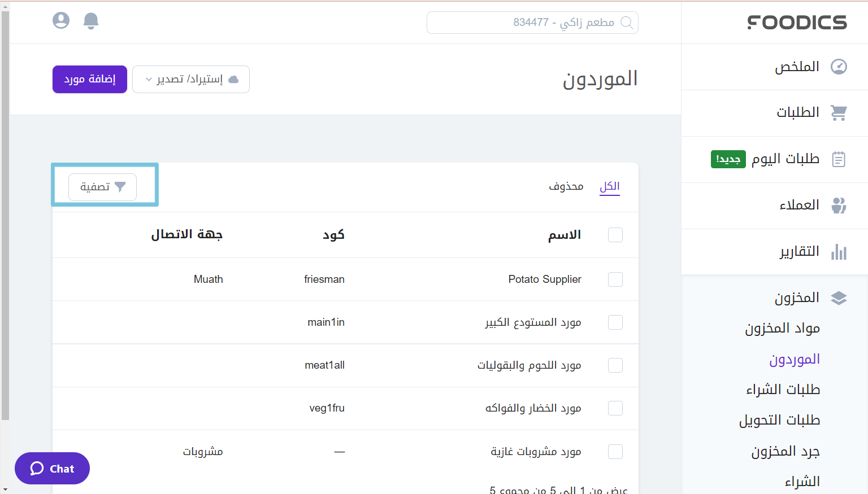Select all suppliers using the header checkbox
Viewport: 868px width, 494px height.
pos(615,234)
